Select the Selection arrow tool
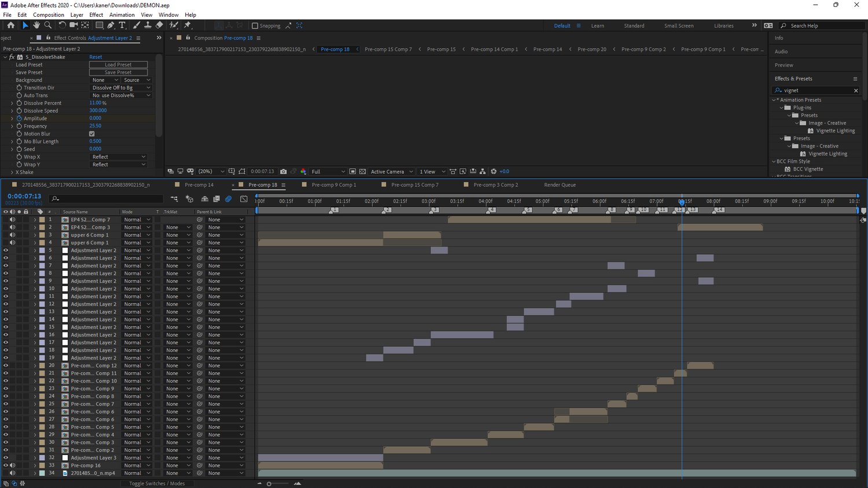 (25, 25)
